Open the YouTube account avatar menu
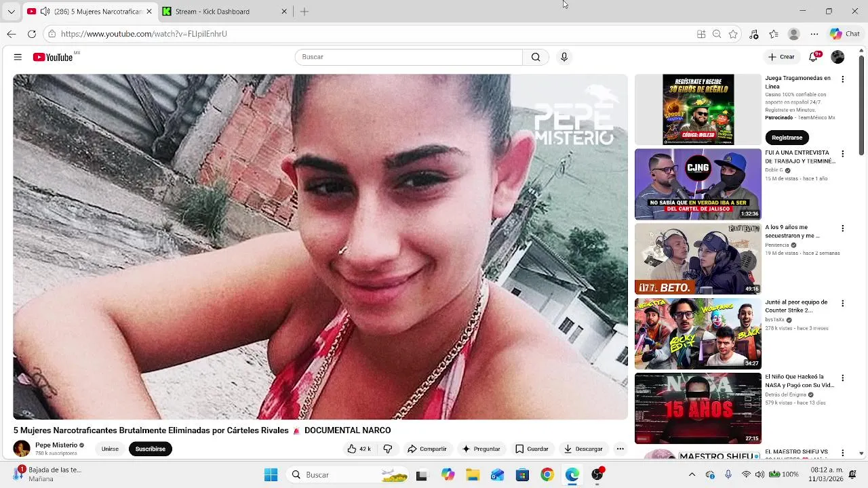The image size is (868, 488). pos(837,57)
